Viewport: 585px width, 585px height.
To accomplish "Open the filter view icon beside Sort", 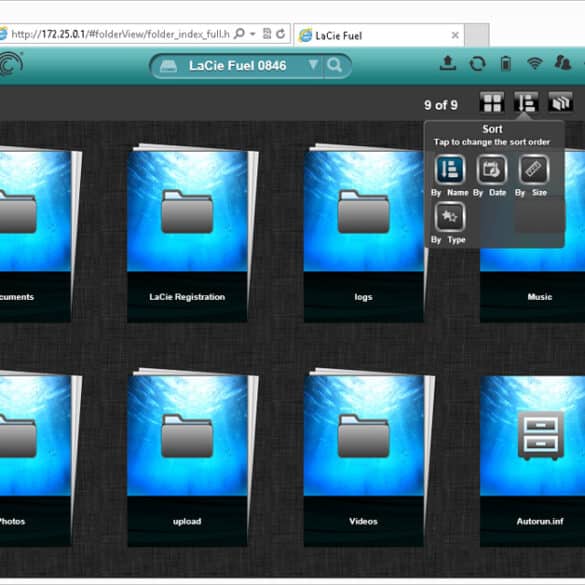I will (560, 102).
